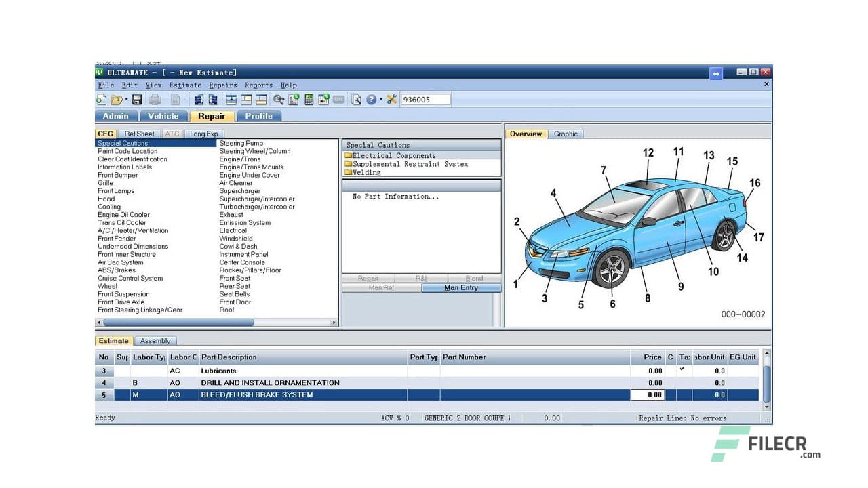This screenshot has width=868, height=488.
Task: Click the Man Entry button
Action: (461, 288)
